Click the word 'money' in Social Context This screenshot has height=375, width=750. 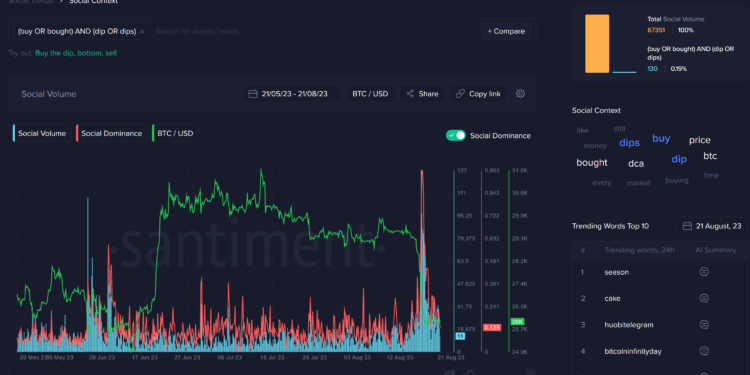click(595, 146)
